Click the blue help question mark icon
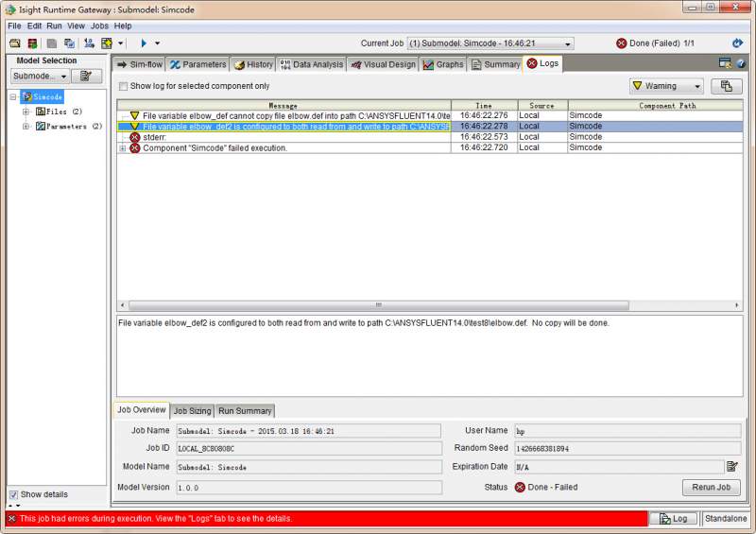The height and width of the screenshot is (534, 756). pyautogui.click(x=741, y=63)
